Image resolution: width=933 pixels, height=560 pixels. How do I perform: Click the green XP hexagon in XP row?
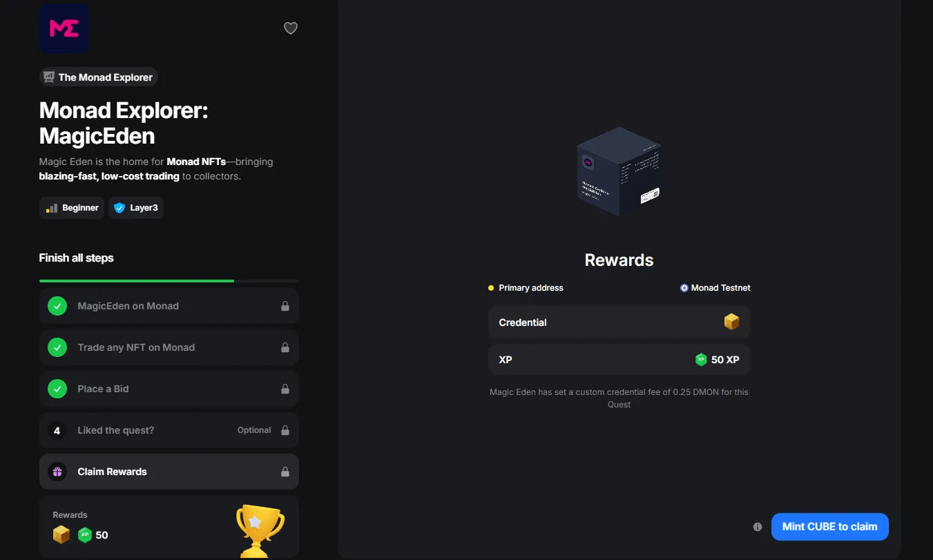701,360
